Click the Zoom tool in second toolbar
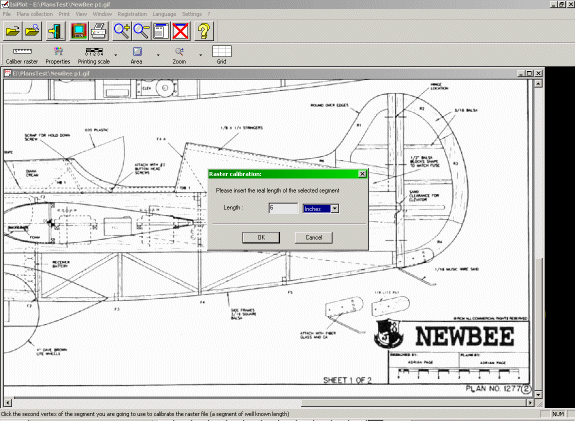This screenshot has width=575, height=421. click(179, 55)
